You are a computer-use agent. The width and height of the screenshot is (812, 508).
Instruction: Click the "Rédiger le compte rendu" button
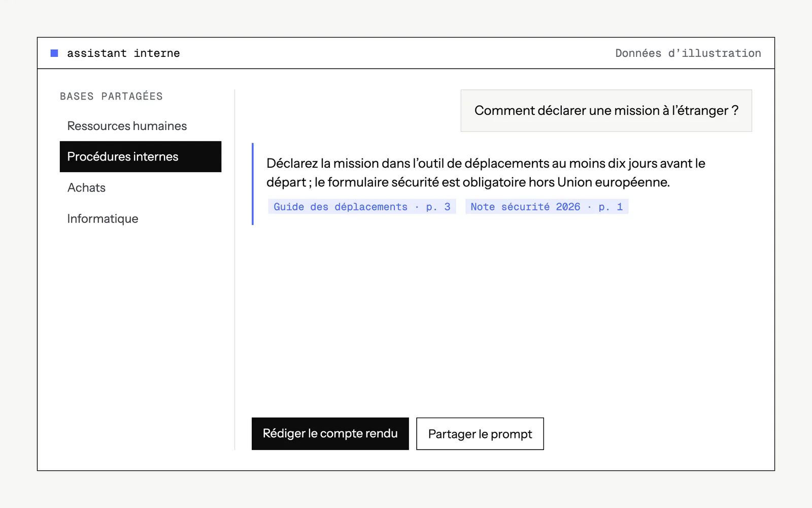click(330, 434)
